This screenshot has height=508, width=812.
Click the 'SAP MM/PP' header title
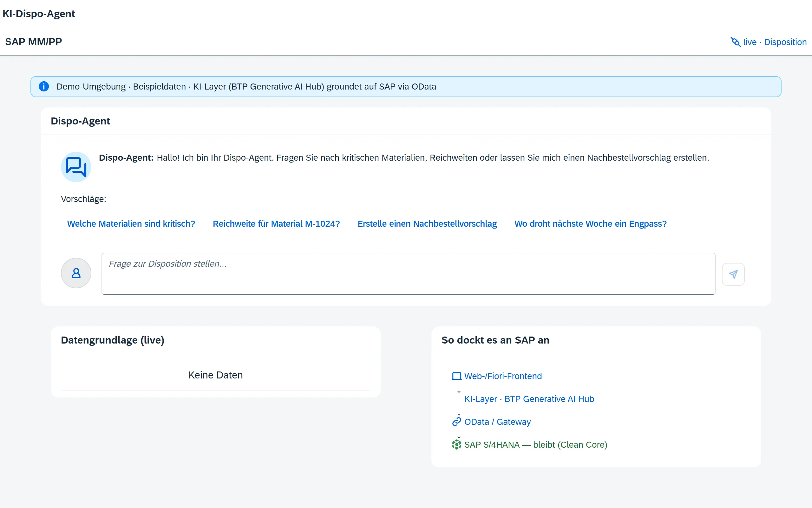coord(34,42)
